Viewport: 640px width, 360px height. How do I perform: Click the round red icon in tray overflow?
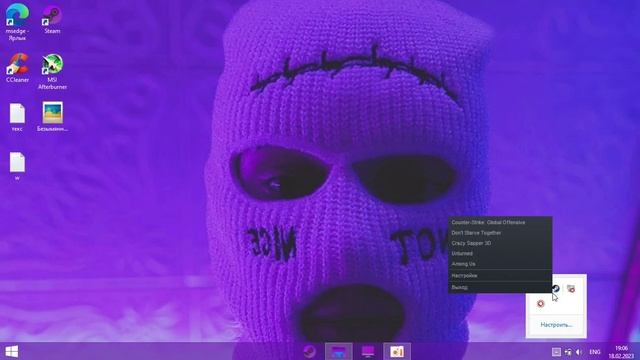541,303
